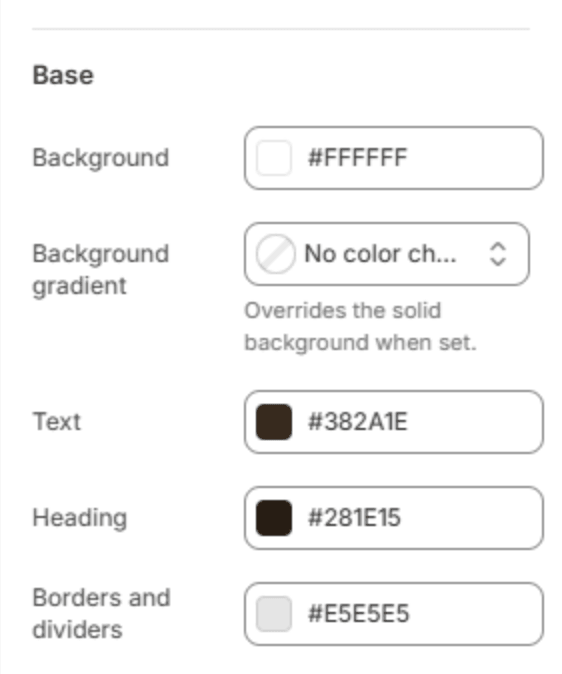Select the 'No color ch...' option text

coord(380,254)
